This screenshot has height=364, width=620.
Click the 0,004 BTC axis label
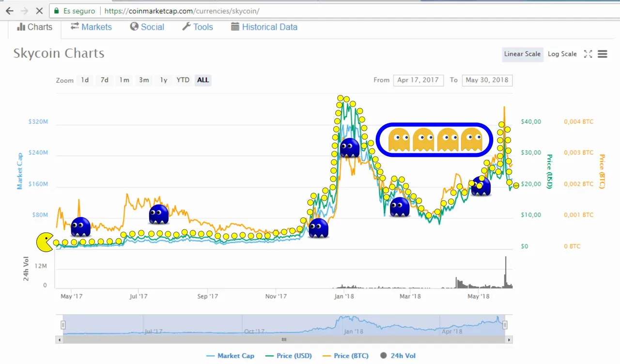[x=578, y=121]
